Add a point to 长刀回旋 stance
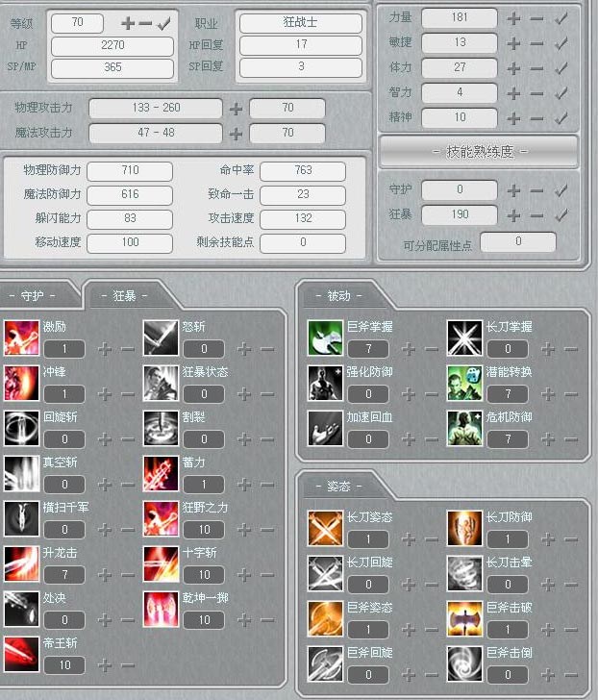Viewport: 598px width, 700px height. click(x=409, y=584)
